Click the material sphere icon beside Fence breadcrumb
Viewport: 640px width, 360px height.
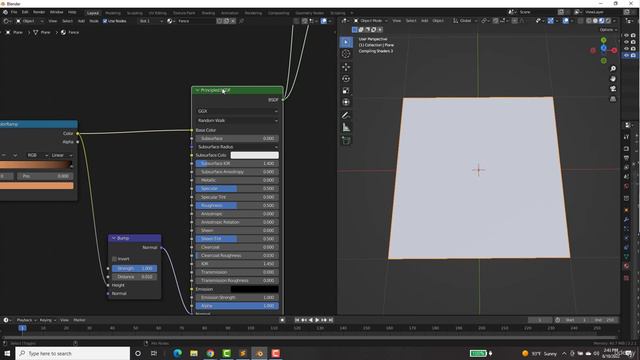click(x=63, y=32)
